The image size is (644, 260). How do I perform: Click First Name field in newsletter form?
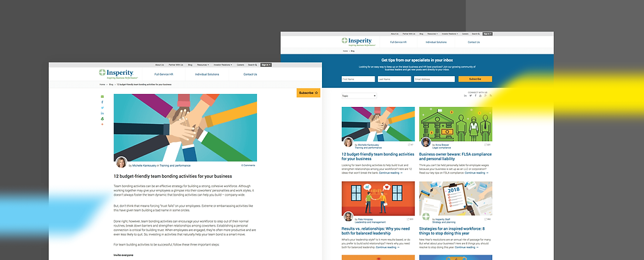tap(358, 79)
